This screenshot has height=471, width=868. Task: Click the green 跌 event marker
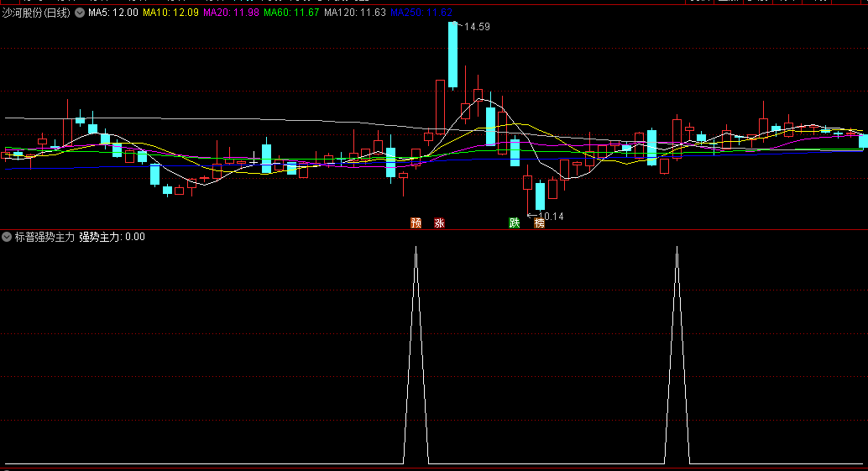coord(514,222)
